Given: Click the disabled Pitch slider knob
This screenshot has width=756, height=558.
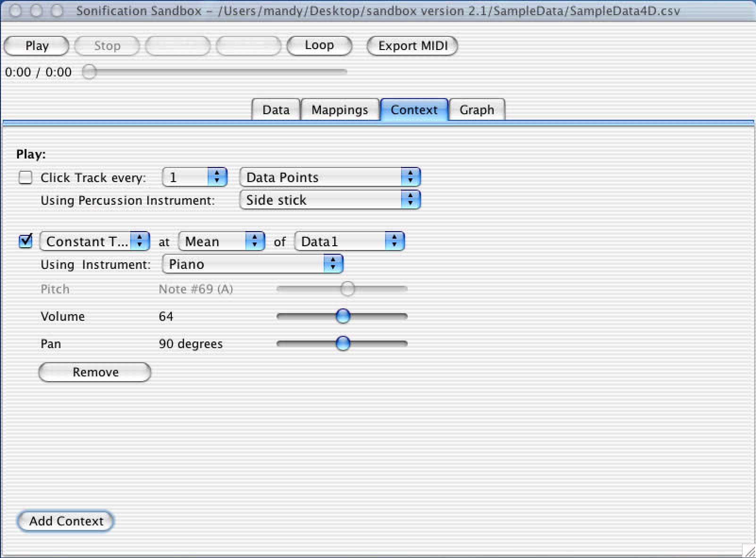Looking at the screenshot, I should coord(348,289).
